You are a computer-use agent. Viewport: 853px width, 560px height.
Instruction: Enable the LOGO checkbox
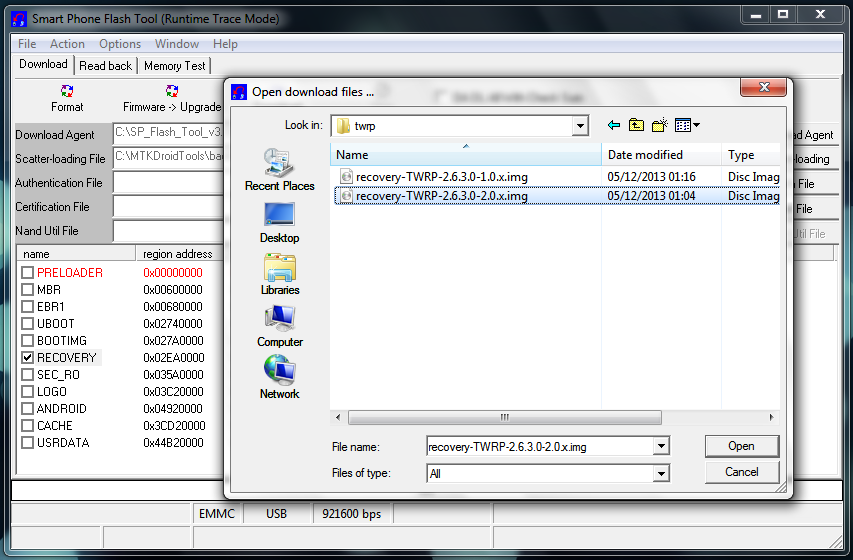[x=27, y=391]
